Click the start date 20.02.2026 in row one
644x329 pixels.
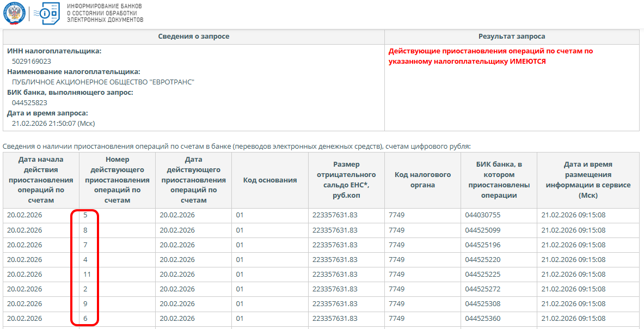coord(24,215)
